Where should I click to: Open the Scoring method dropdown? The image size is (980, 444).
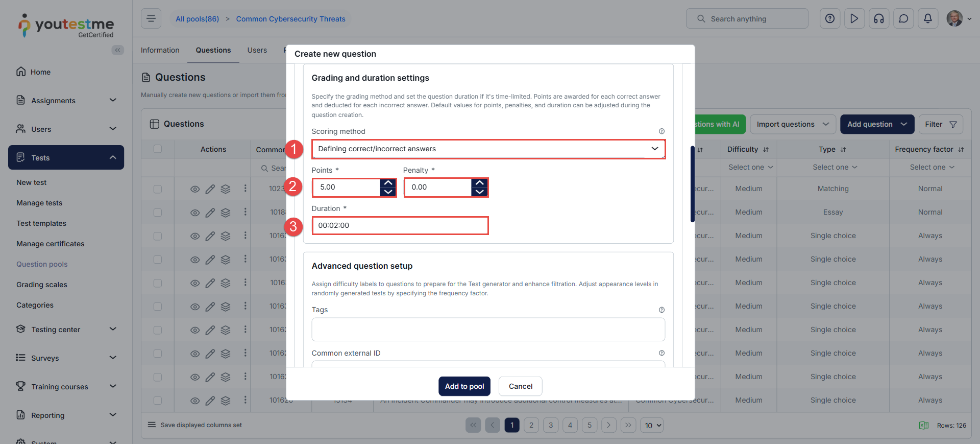click(488, 149)
